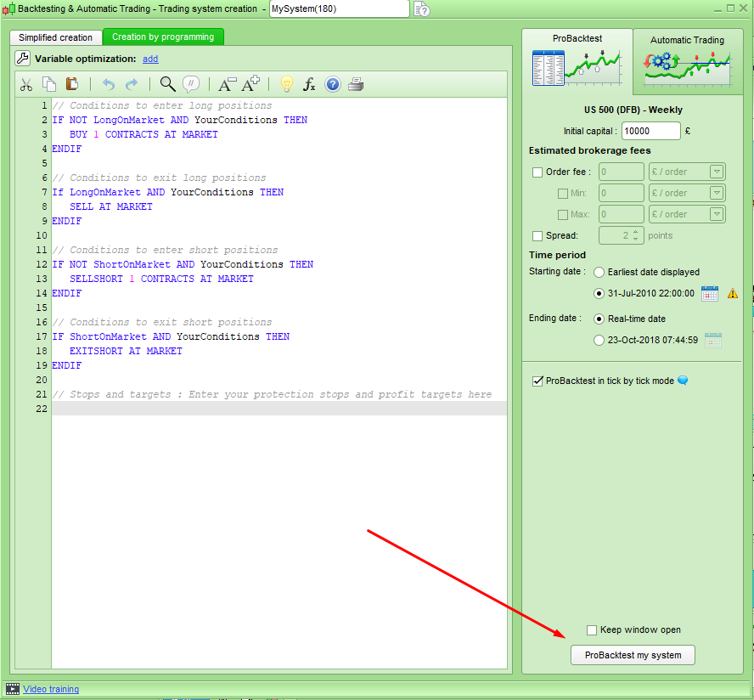Click empty code line 22

click(x=279, y=409)
